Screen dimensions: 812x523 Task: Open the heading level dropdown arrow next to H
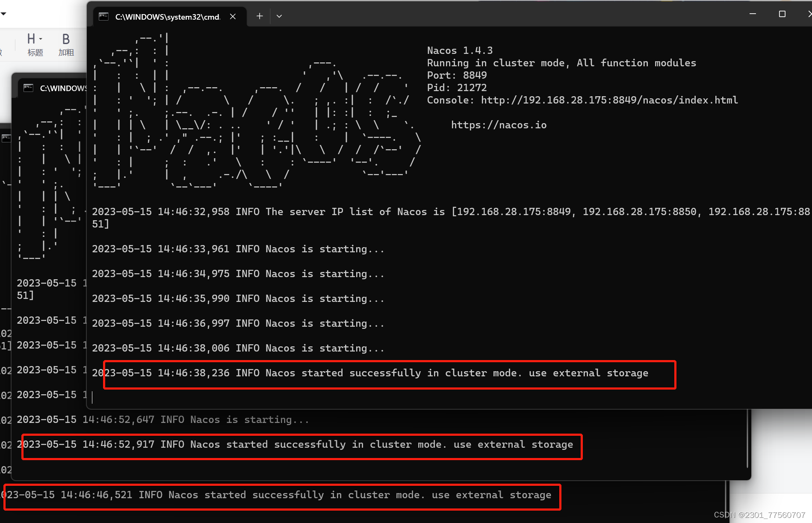point(41,39)
